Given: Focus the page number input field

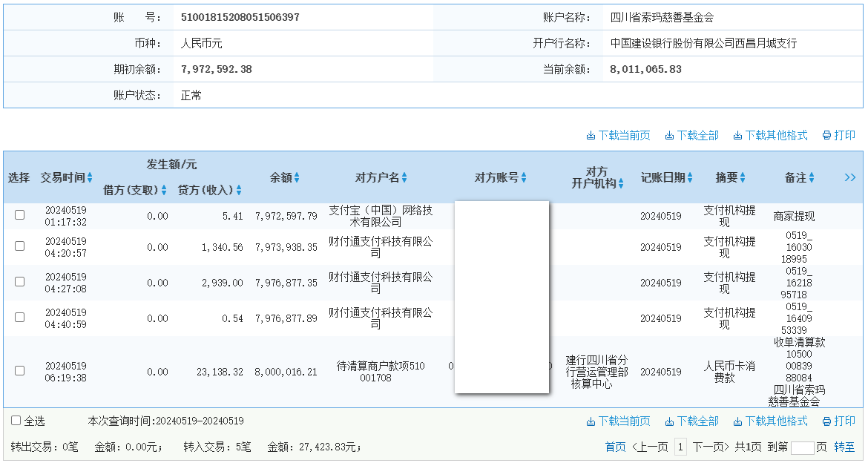Looking at the screenshot, I should [803, 447].
